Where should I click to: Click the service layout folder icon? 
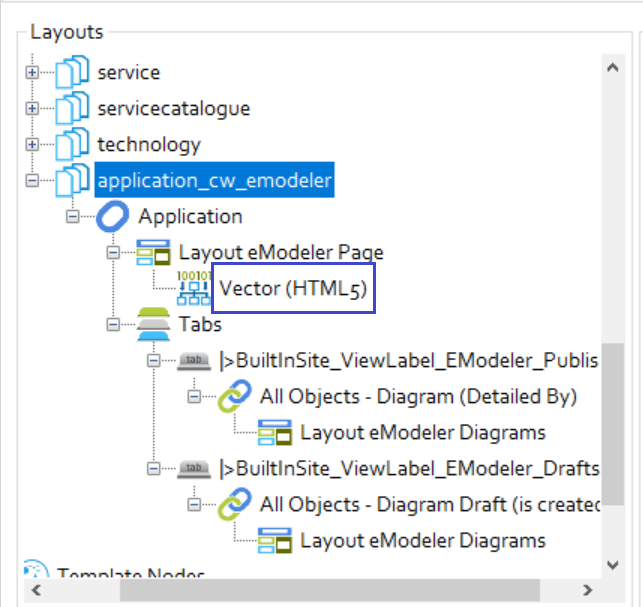[x=72, y=73]
